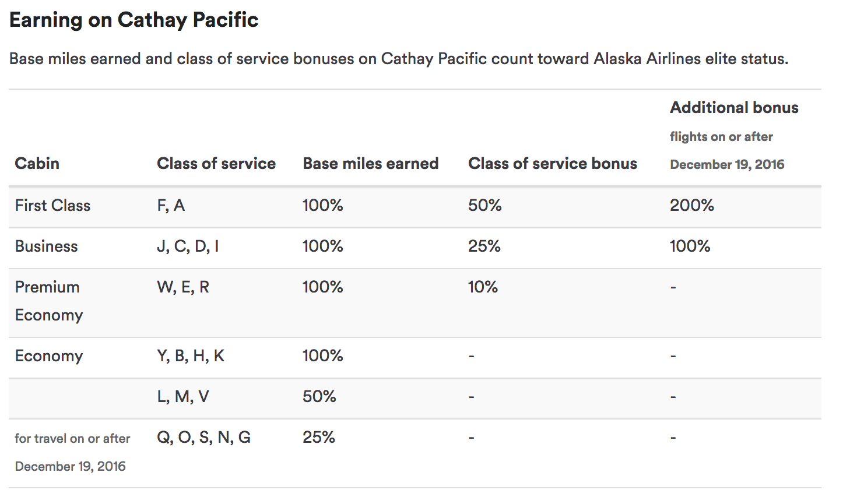Select the 25% base miles value

[319, 437]
